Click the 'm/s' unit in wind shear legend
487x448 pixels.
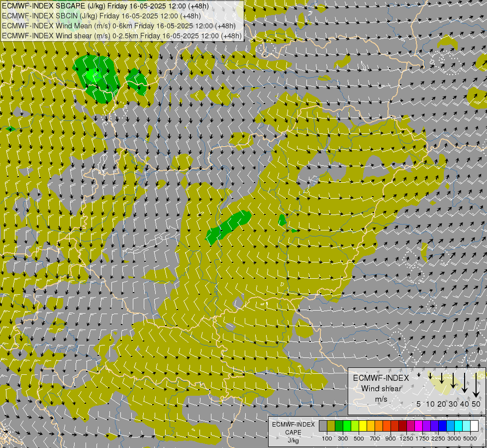(x=381, y=399)
